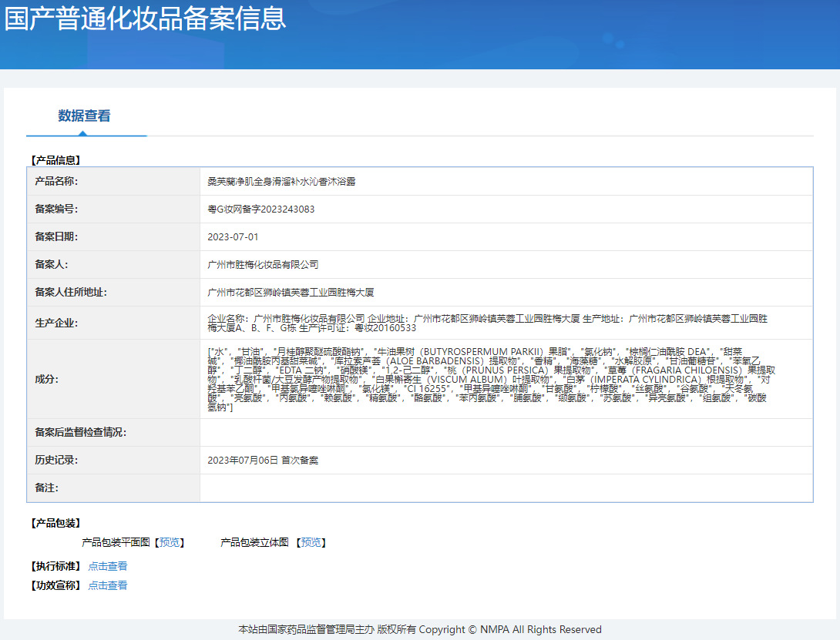The width and height of the screenshot is (840, 640).
Task: Select the 数据查看 tab
Action: tap(84, 116)
